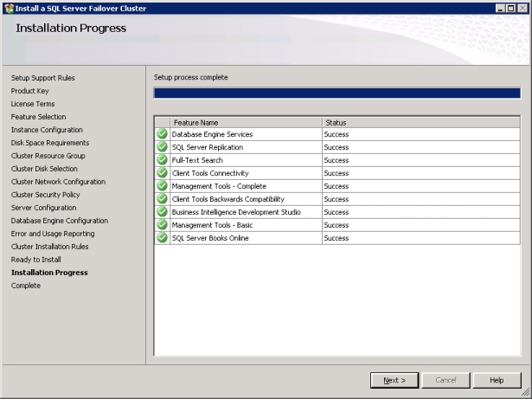Click the Full-Text Search feature name

tap(197, 160)
